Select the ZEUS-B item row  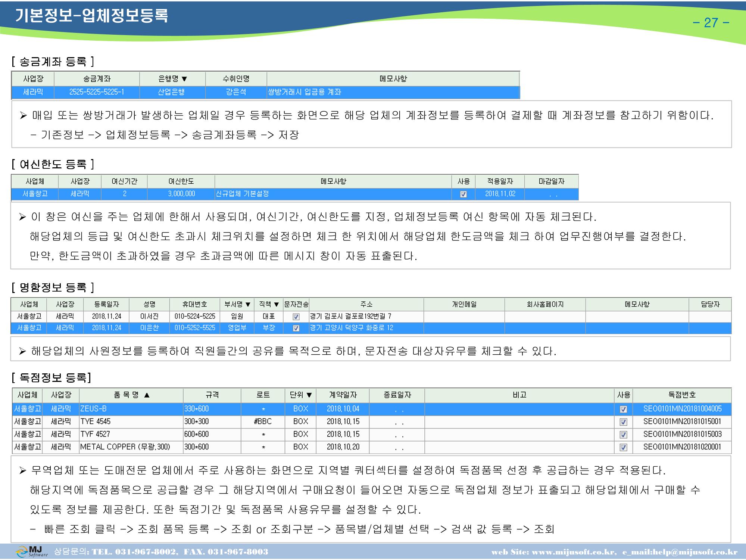coord(371,409)
